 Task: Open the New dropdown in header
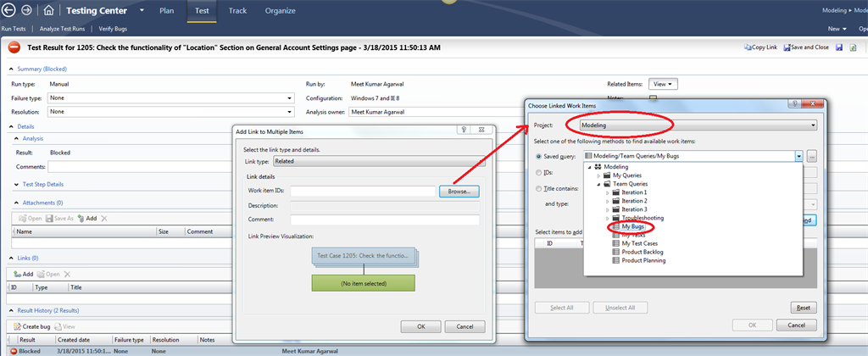click(x=837, y=28)
